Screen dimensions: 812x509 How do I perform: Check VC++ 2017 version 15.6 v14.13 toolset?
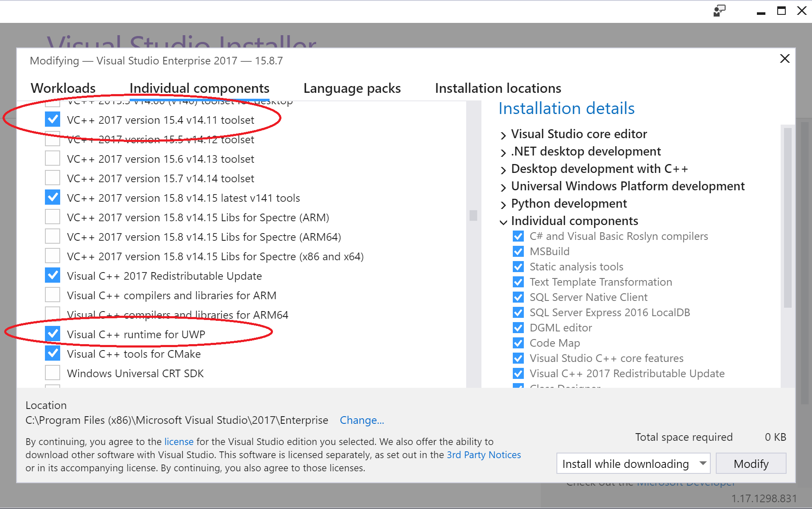[x=53, y=159]
